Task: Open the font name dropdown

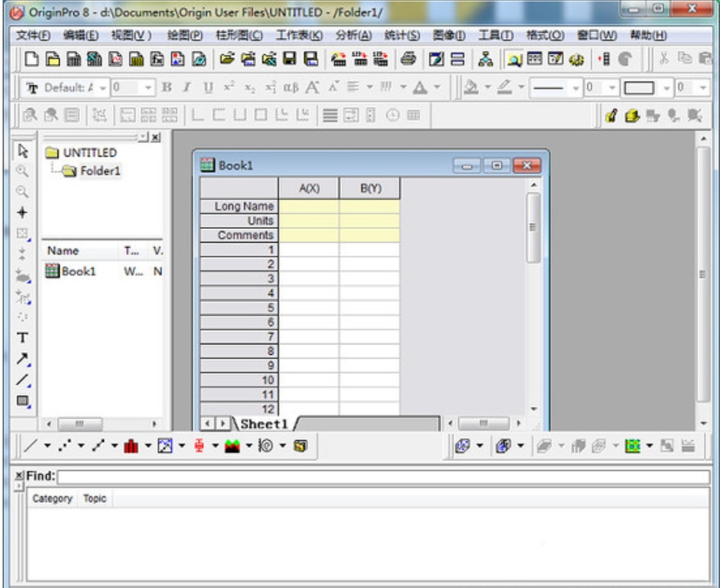Action: [x=103, y=87]
